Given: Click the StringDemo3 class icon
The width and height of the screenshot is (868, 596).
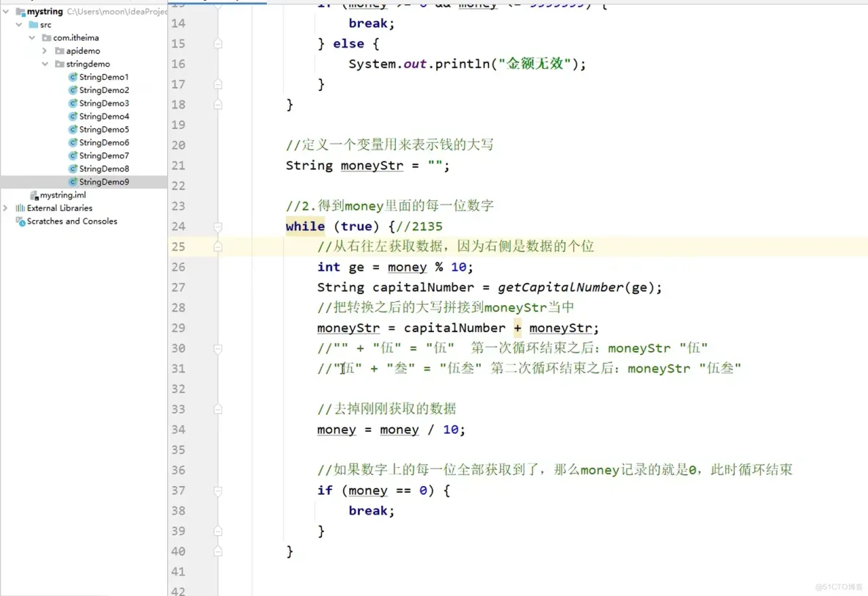Looking at the screenshot, I should 73,103.
